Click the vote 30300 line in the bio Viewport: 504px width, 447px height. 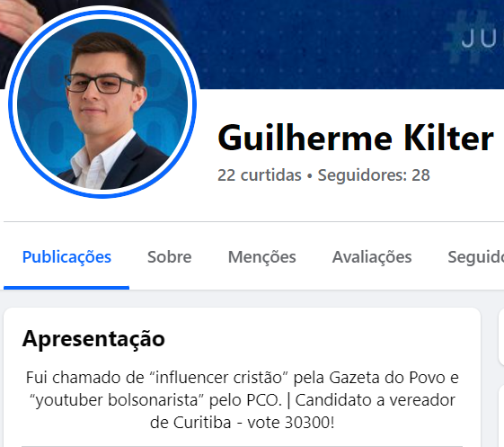pos(242,423)
